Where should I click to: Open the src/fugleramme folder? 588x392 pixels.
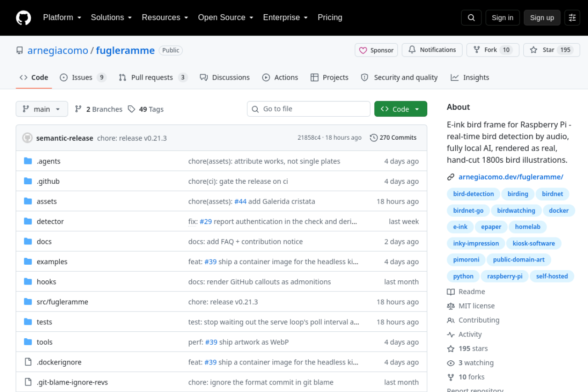pyautogui.click(x=62, y=302)
